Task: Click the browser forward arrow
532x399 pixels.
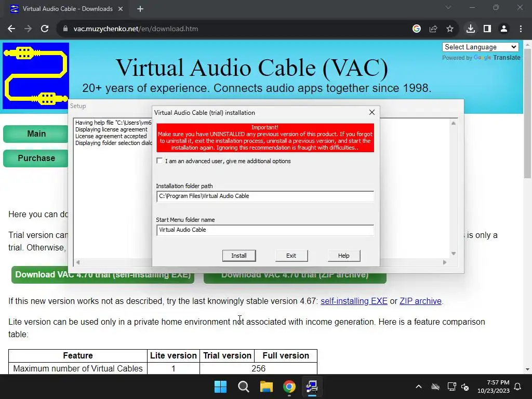Action: coord(28,29)
